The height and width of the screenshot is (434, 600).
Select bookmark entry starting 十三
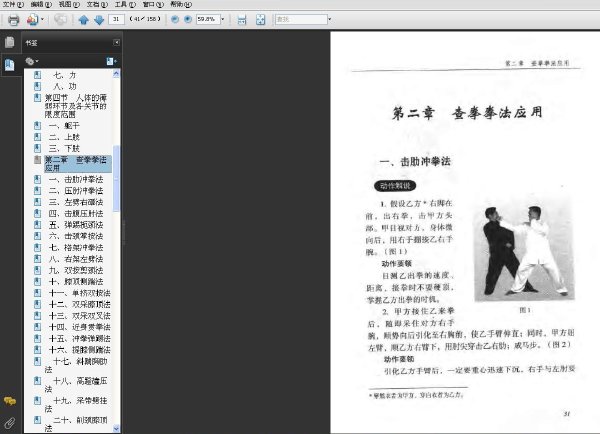coord(80,316)
